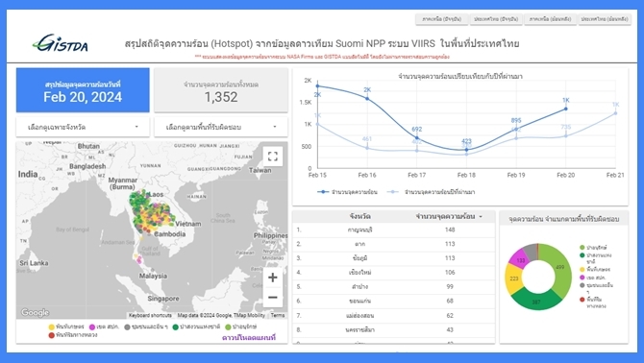Toggle the yellow map legend item
Image resolution: width=644 pixels, height=363 pixels.
point(66,327)
